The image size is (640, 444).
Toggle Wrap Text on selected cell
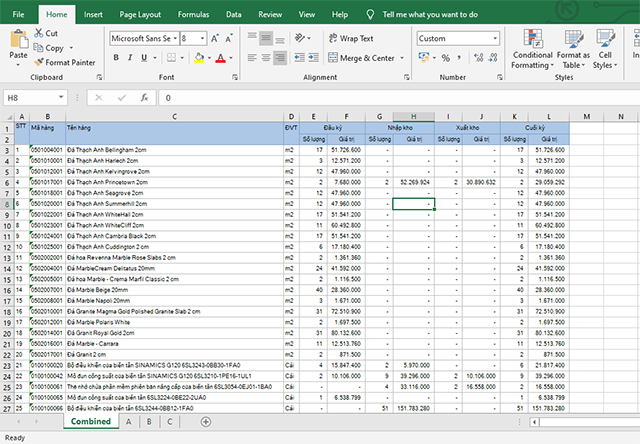click(349, 39)
